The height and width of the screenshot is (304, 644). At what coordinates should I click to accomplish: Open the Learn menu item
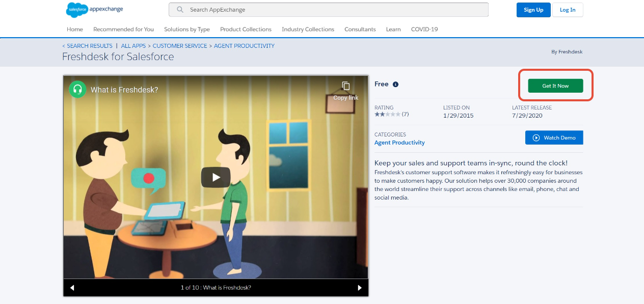(x=393, y=30)
